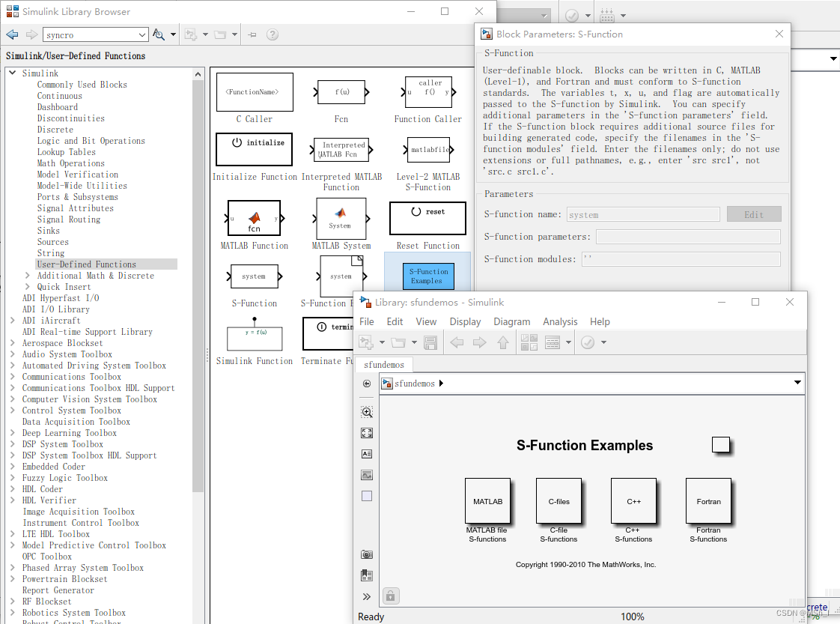The width and height of the screenshot is (840, 624).
Task: Open the Edit menu in sfundemos
Action: coord(395,321)
